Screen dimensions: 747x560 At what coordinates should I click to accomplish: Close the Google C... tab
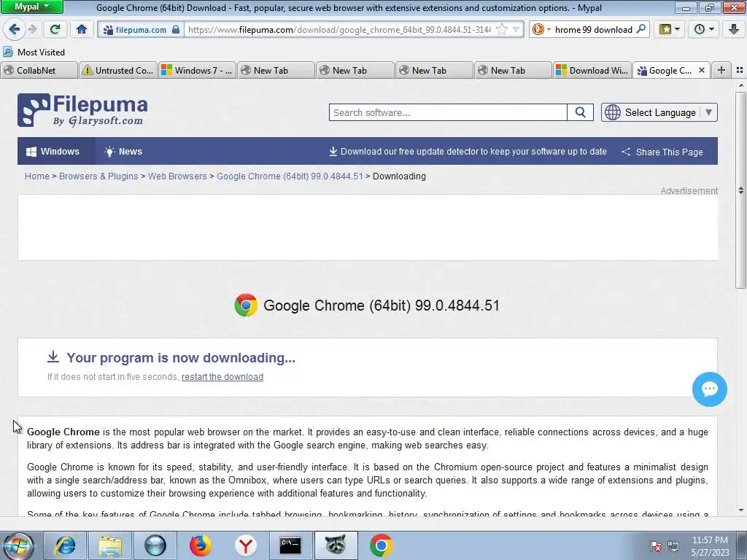[x=701, y=70]
